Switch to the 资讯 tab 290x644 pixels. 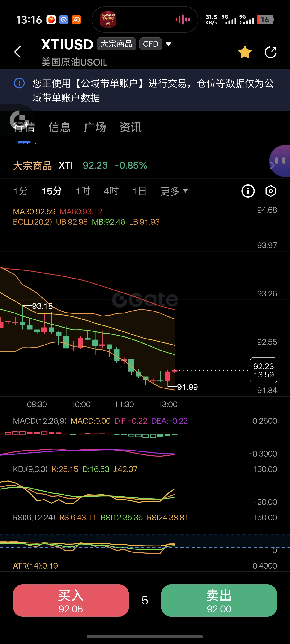130,127
